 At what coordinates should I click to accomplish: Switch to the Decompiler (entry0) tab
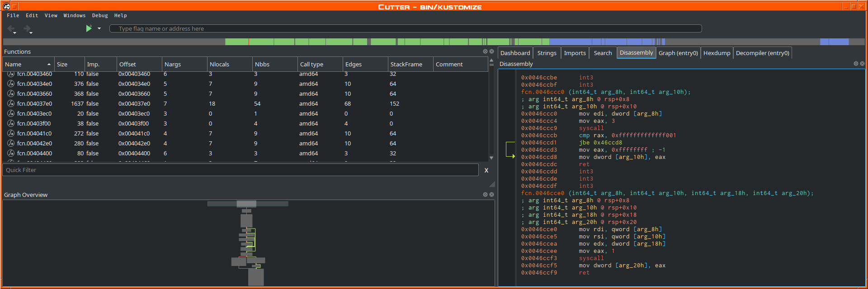click(x=762, y=53)
